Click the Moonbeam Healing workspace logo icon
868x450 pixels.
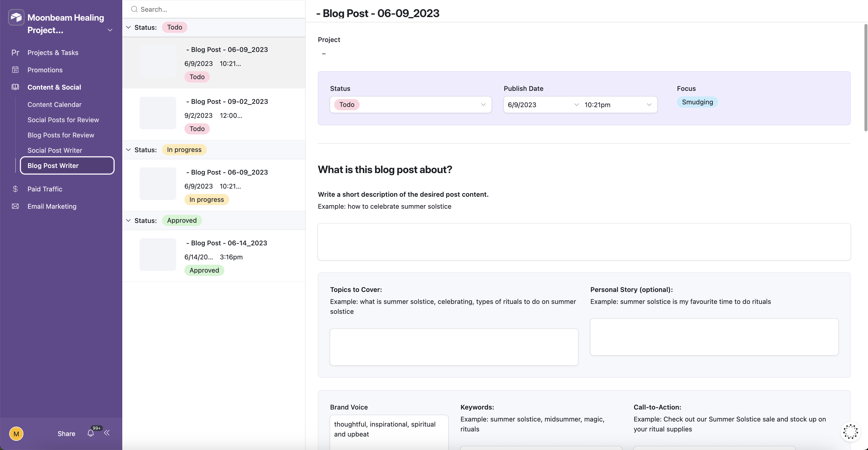point(16,17)
